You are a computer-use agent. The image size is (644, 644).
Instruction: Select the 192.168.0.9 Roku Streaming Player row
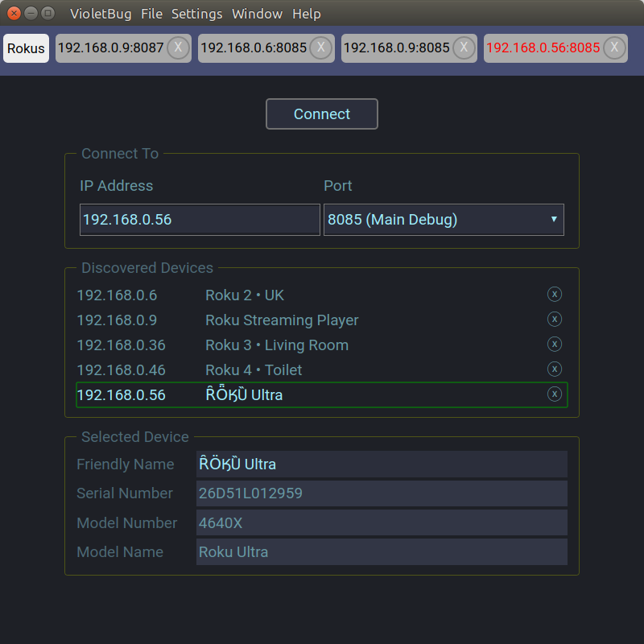[x=321, y=320]
